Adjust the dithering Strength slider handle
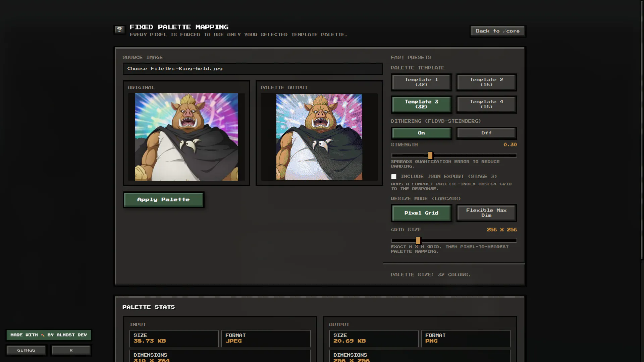This screenshot has height=362, width=644. pyautogui.click(x=430, y=156)
